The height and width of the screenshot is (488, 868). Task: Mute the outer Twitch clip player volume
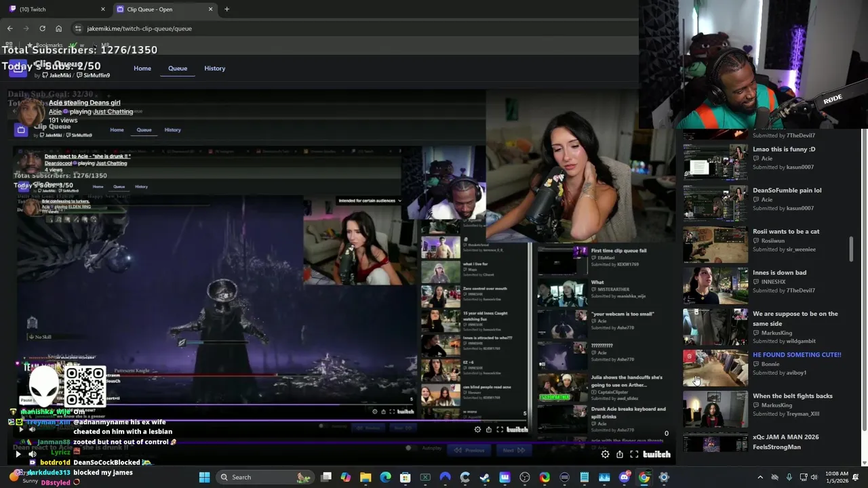click(x=32, y=454)
